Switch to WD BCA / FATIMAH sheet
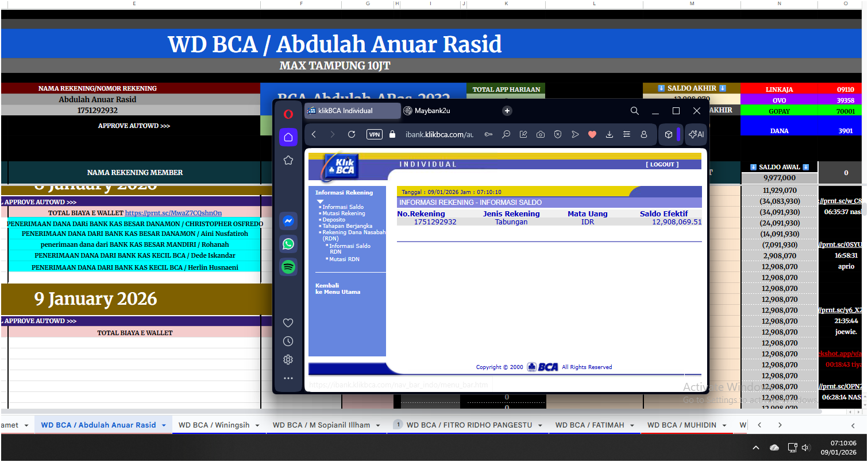 (590, 425)
